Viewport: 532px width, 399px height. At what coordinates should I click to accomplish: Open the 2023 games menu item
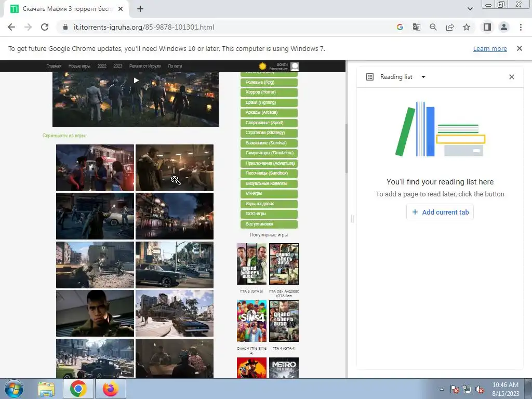point(118,66)
